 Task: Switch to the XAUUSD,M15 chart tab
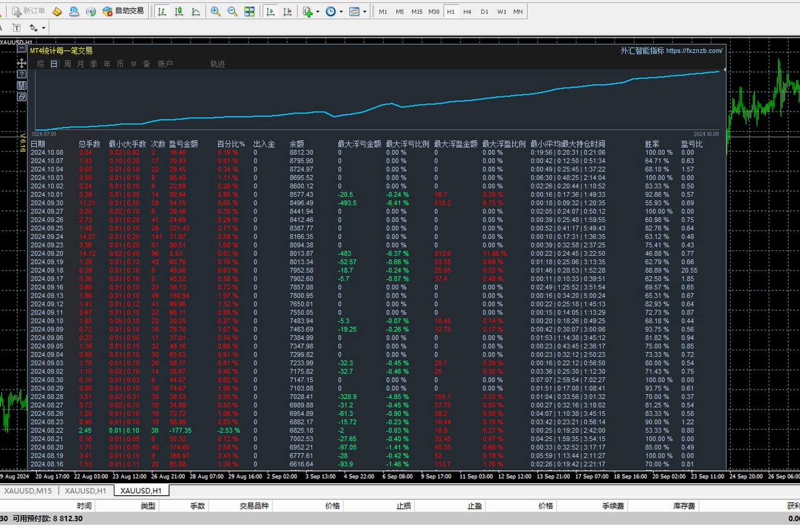point(29,491)
